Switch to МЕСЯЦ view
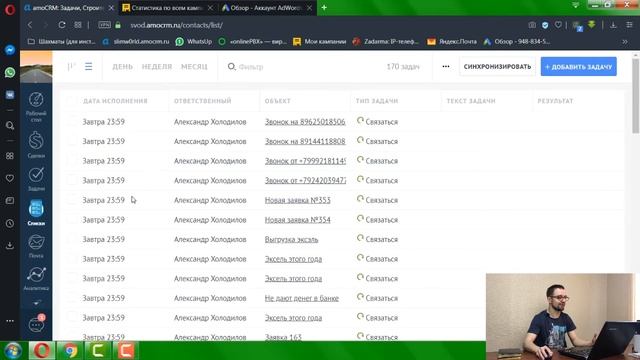 pyautogui.click(x=194, y=67)
